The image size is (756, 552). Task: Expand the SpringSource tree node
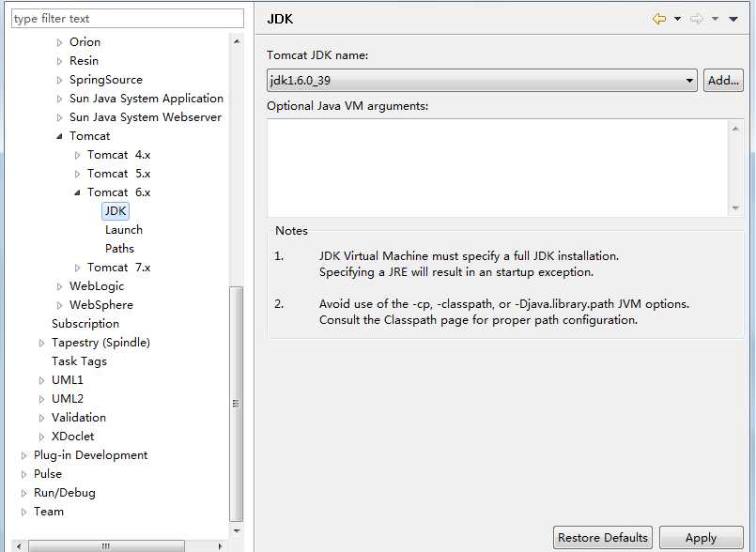59,80
